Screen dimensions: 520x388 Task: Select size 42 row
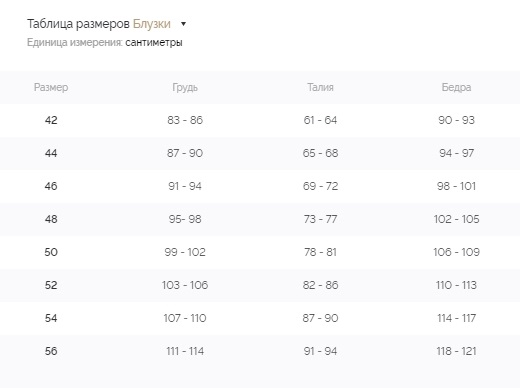click(x=260, y=120)
